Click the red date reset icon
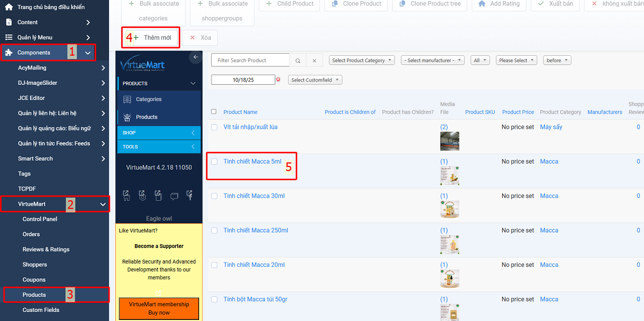The image size is (644, 321). click(x=278, y=79)
